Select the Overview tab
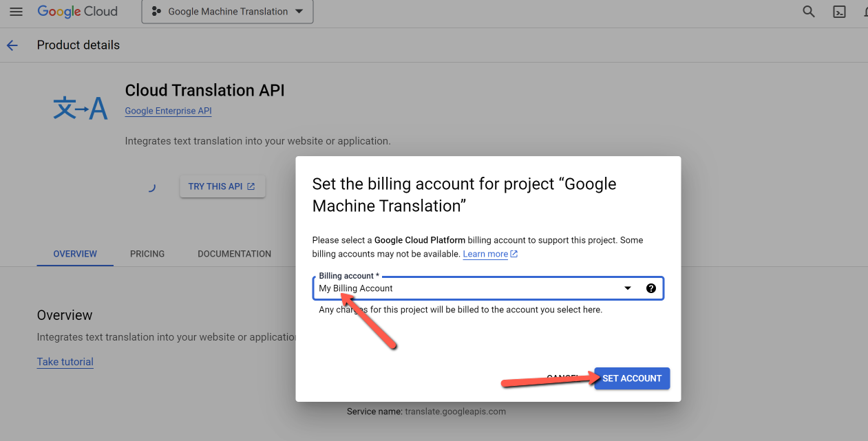 (75, 254)
